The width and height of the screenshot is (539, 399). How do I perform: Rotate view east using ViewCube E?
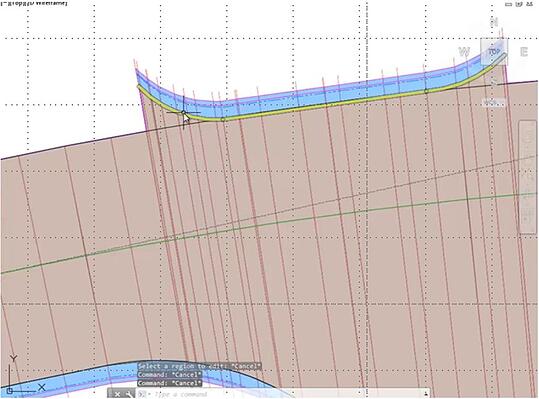click(524, 52)
